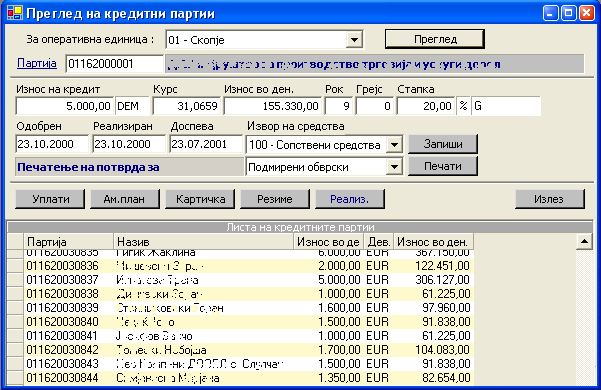This screenshot has height=390, width=601.
Task: Click the Стапка field showing 20,00
Action: coord(425,106)
